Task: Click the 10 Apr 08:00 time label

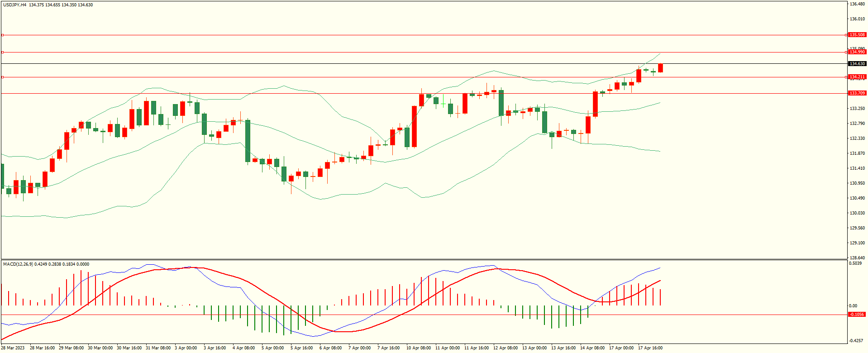Action: pyautogui.click(x=419, y=348)
